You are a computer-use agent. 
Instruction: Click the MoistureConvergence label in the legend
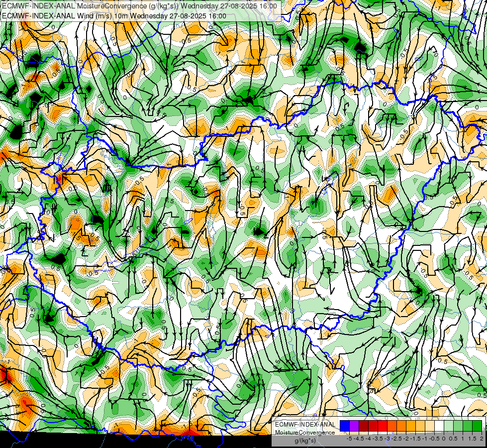305,433
